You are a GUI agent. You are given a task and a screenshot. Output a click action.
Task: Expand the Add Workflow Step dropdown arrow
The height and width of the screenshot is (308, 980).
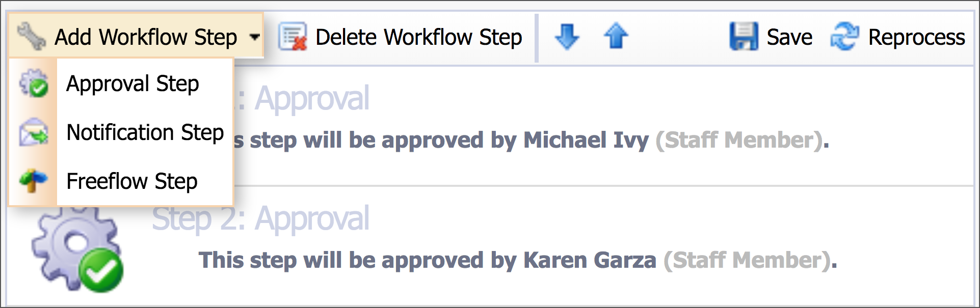[254, 37]
